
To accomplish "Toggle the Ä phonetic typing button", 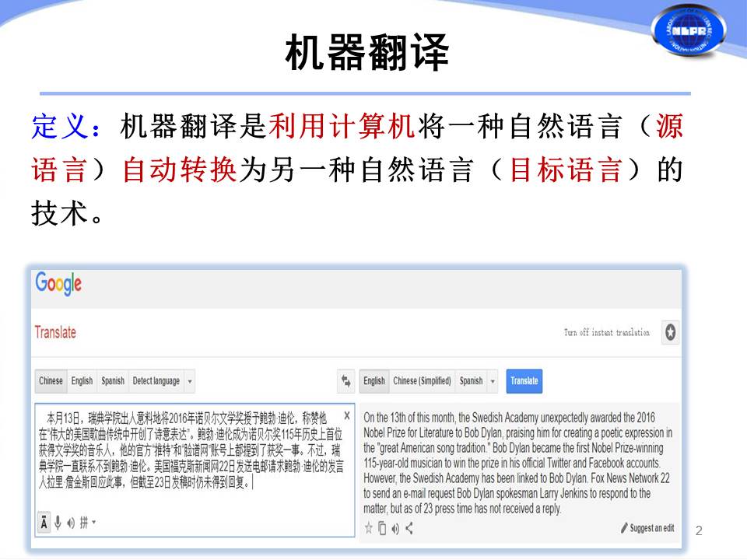I will pos(44,523).
